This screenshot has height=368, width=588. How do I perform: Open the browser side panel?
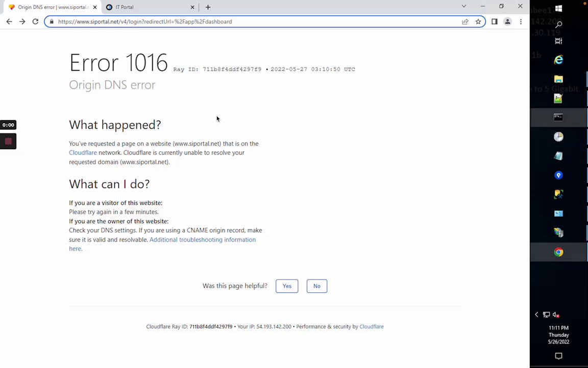[x=494, y=22]
